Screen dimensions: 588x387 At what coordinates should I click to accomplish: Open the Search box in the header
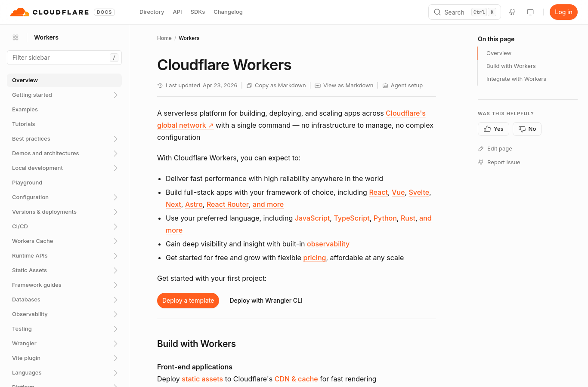tap(464, 12)
